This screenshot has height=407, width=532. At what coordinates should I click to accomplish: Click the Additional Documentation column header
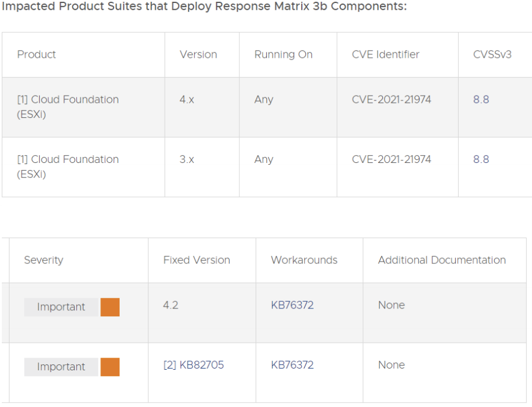pos(442,260)
